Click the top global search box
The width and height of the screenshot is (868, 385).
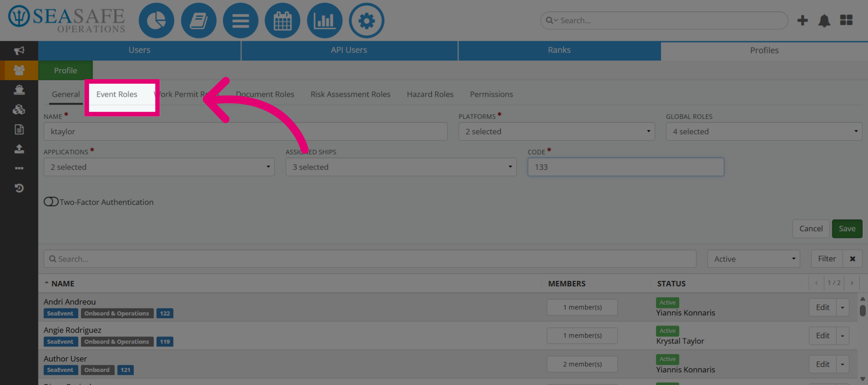pos(664,20)
